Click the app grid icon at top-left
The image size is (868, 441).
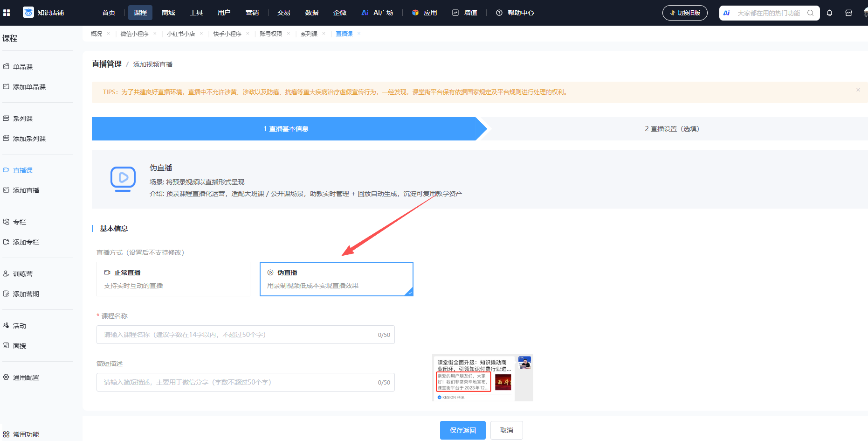click(7, 13)
